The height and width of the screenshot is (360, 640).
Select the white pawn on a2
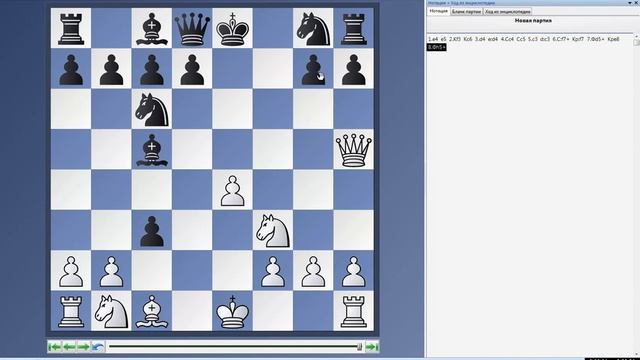[71, 271]
